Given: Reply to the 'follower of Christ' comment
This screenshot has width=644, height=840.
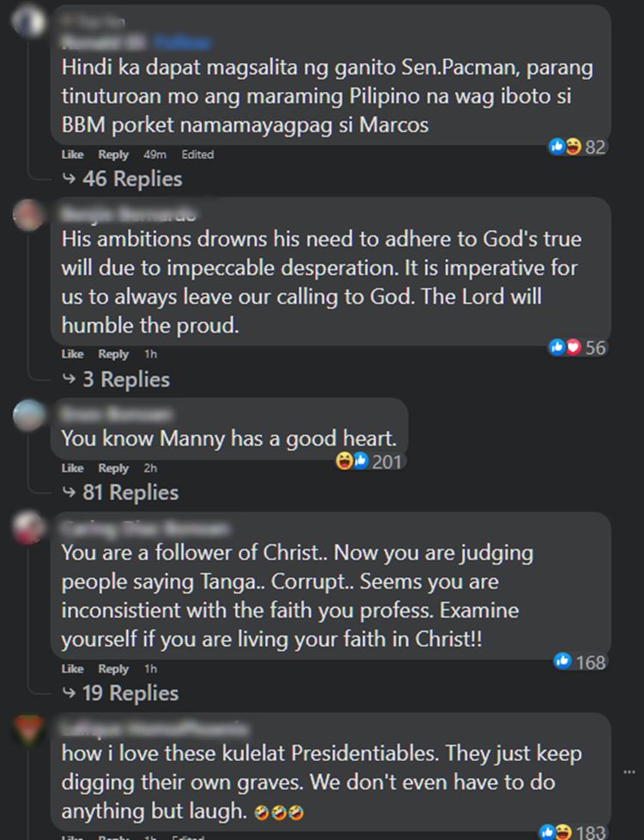Looking at the screenshot, I should (x=113, y=668).
